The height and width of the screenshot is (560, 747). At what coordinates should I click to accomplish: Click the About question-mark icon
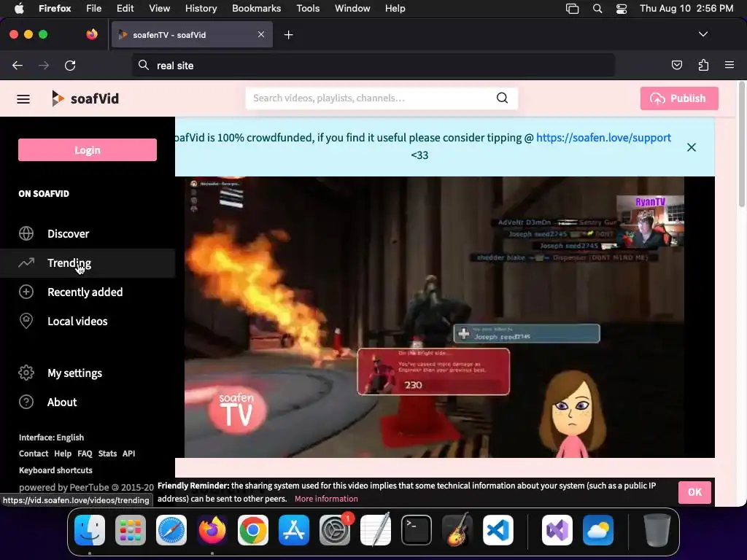click(26, 402)
